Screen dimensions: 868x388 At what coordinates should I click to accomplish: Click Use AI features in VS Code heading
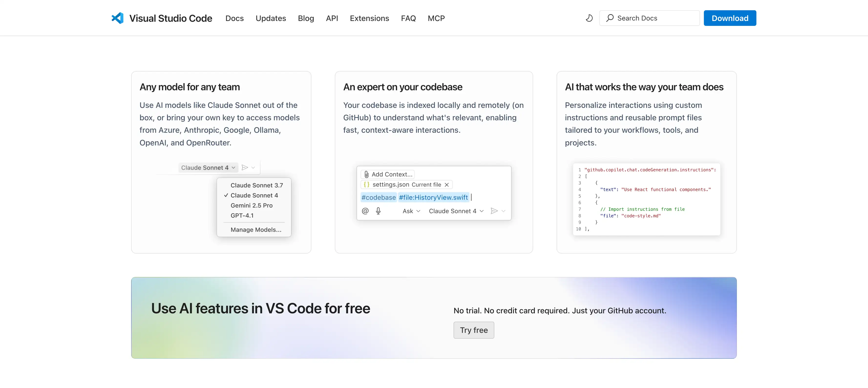tap(260, 308)
